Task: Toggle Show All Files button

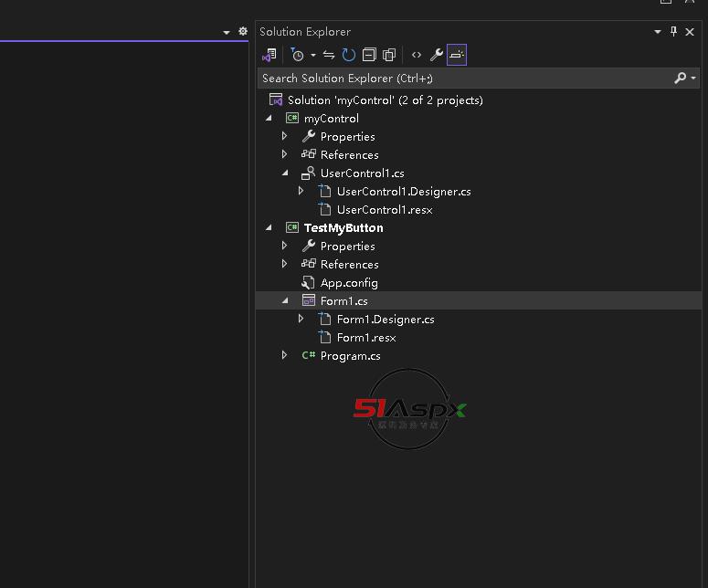Action: tap(389, 56)
